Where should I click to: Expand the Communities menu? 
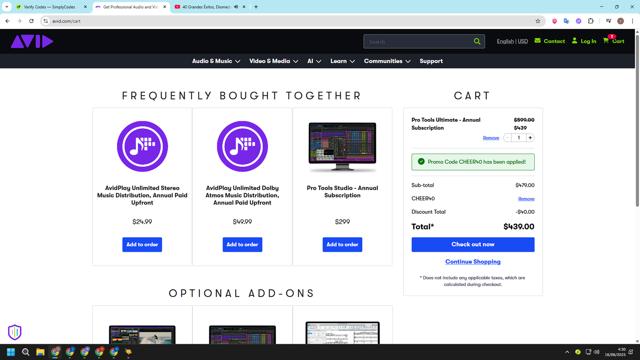click(x=387, y=61)
